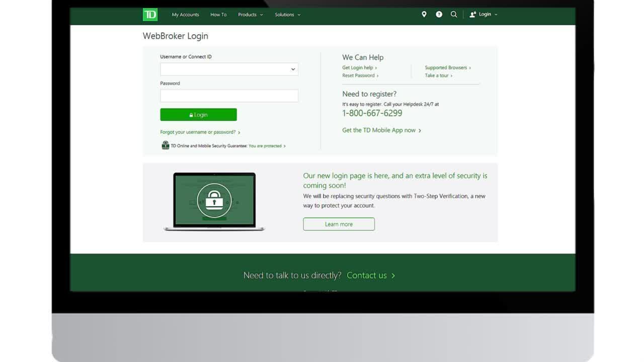Click the help question mark icon
This screenshot has height=362, width=644.
click(439, 15)
